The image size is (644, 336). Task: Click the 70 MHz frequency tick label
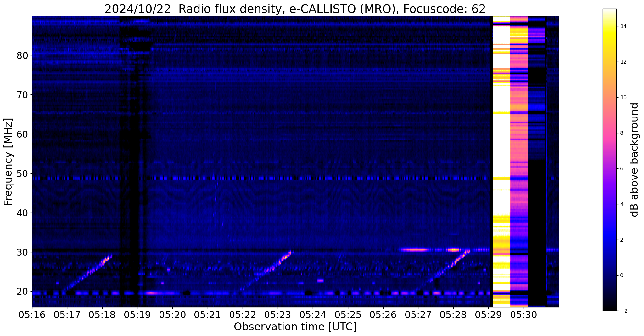click(22, 95)
